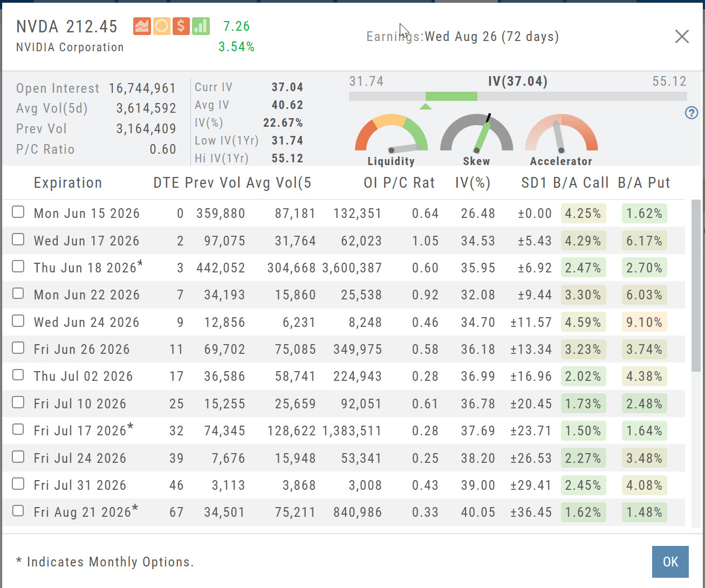Image resolution: width=705 pixels, height=588 pixels.
Task: Sort by the SD1 column header
Action: pyautogui.click(x=534, y=183)
